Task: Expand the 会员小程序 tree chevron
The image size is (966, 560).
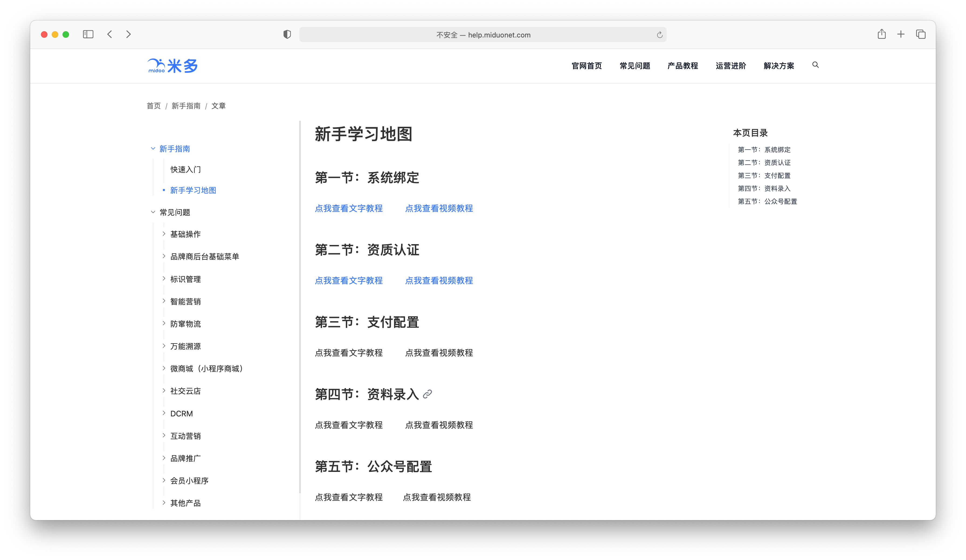Action: [x=164, y=480]
